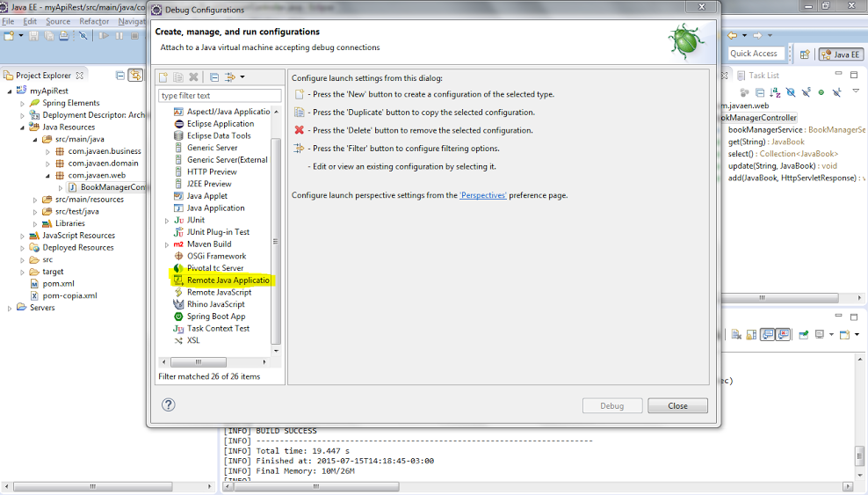The width and height of the screenshot is (868, 495).
Task: Select Task Context Test entry
Action: pos(212,328)
